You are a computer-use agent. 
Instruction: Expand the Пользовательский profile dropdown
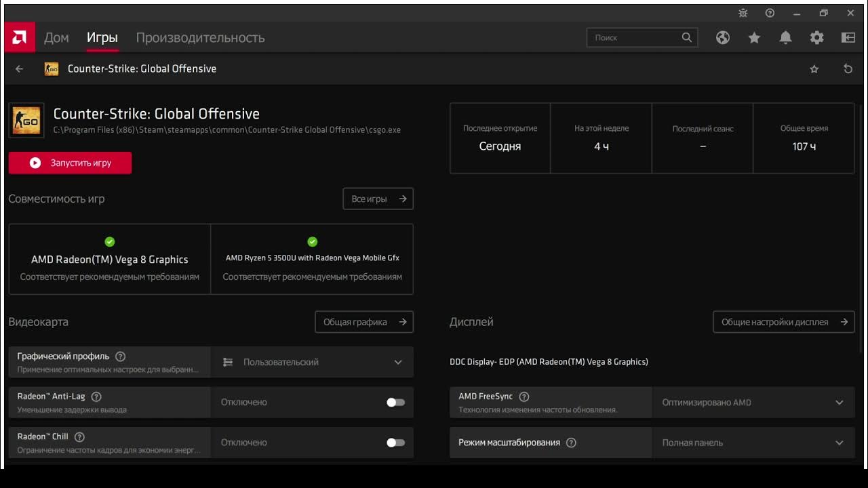312,362
